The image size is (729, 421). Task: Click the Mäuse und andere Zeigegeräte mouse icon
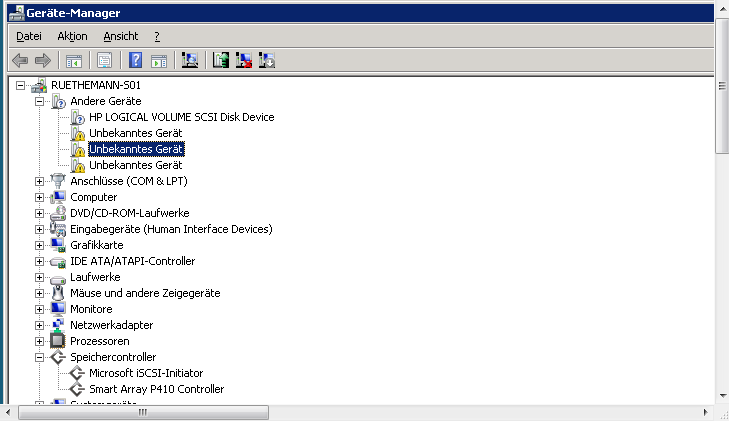(58, 293)
